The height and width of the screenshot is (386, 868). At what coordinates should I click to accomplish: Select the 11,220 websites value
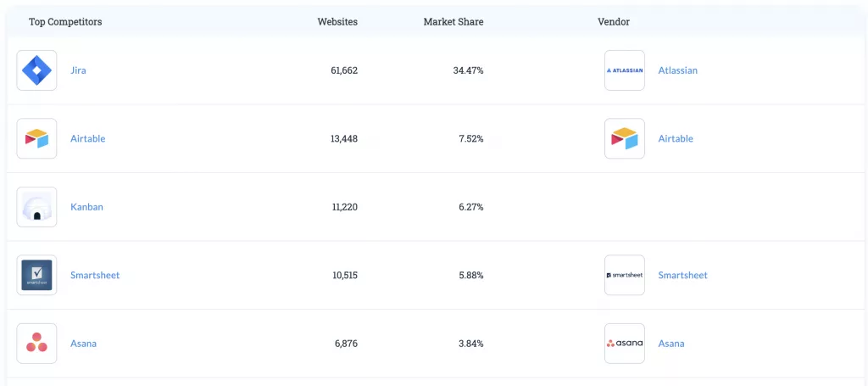(345, 207)
